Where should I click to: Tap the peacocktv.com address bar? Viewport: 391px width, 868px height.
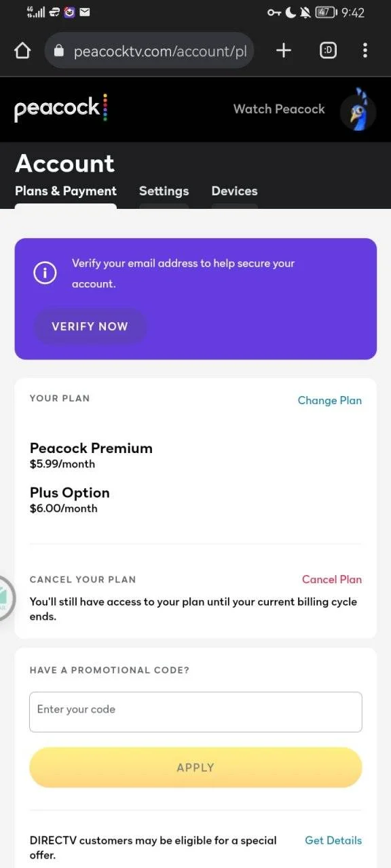tap(149, 51)
